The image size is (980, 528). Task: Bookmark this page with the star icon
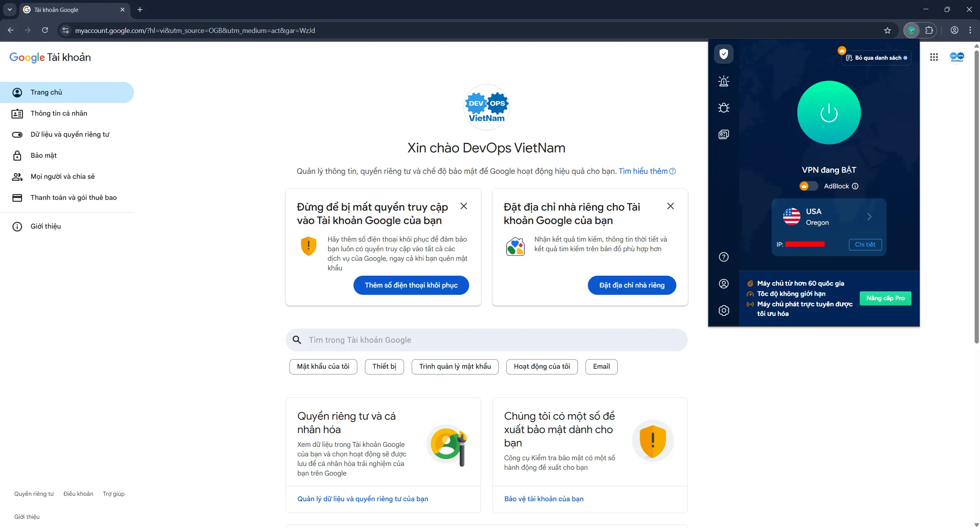[x=887, y=30]
